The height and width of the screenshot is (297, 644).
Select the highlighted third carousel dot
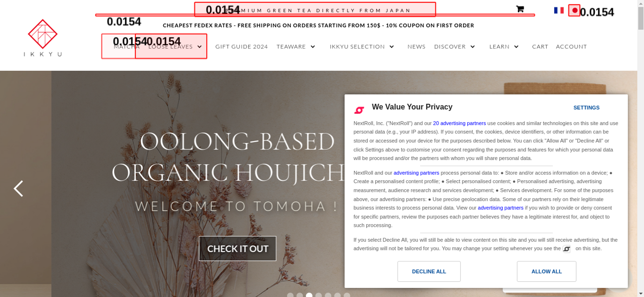pos(309,295)
